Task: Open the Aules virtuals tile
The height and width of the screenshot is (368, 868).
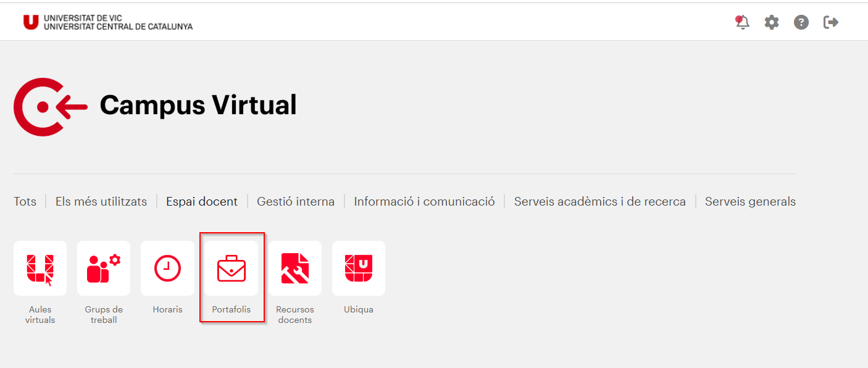Action: pos(40,268)
